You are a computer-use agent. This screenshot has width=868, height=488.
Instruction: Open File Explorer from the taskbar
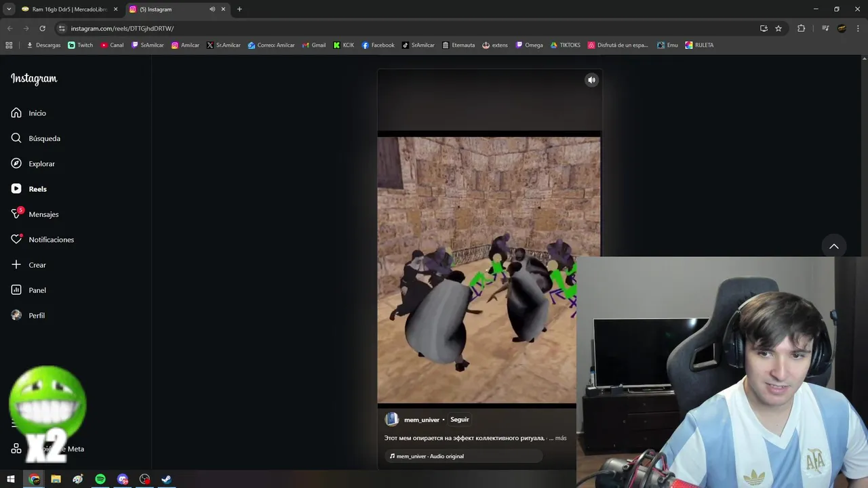tap(56, 479)
